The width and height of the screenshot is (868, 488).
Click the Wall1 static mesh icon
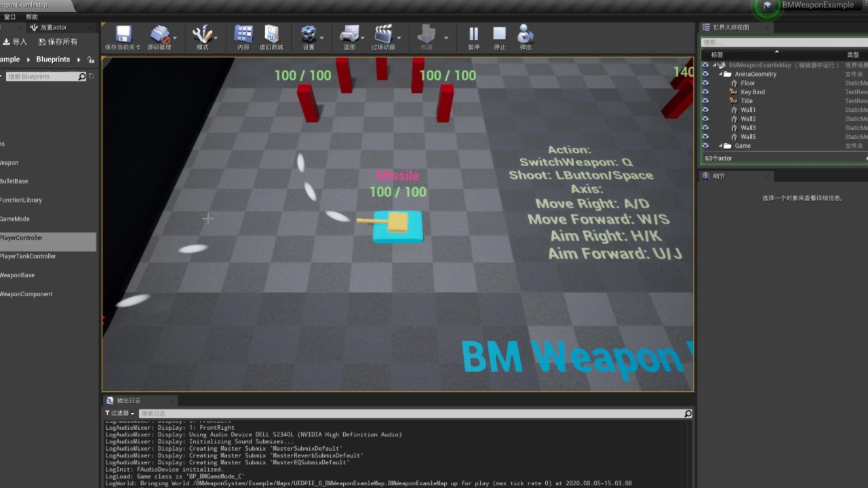tap(734, 110)
